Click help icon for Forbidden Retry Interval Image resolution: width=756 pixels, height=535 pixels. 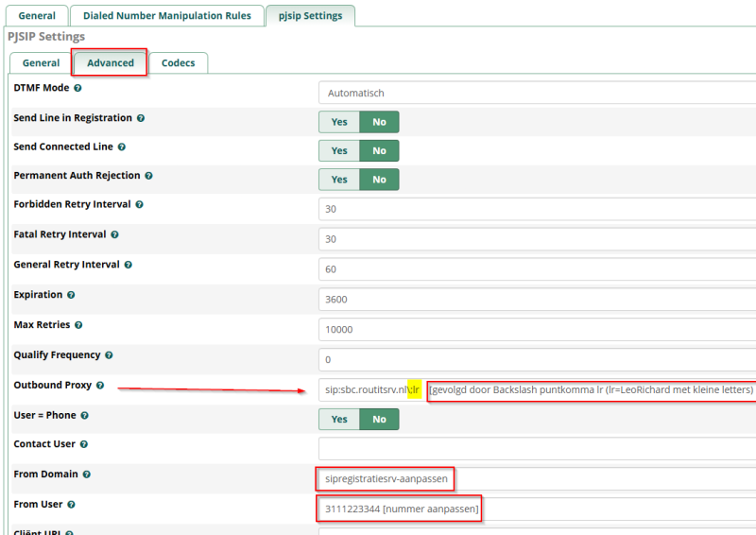click(139, 204)
